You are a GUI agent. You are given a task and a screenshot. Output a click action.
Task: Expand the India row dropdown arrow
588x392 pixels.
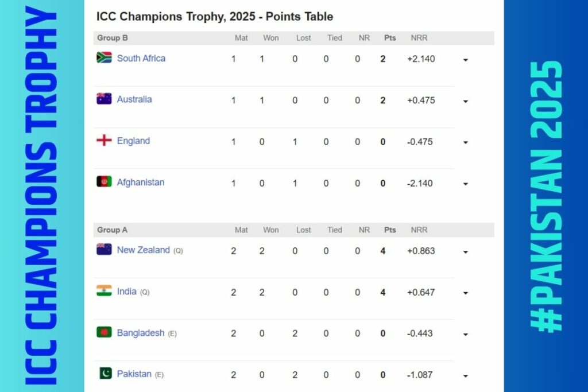pyautogui.click(x=465, y=293)
